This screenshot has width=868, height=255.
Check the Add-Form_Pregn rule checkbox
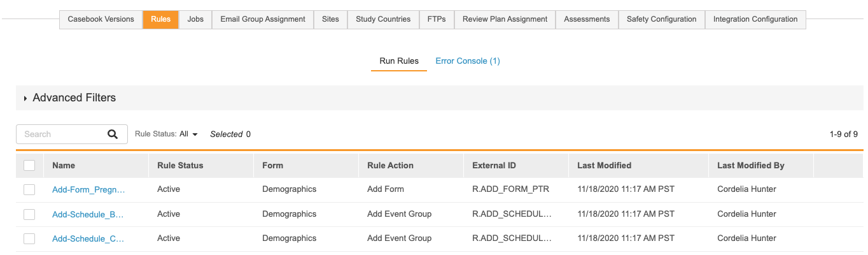coord(29,189)
